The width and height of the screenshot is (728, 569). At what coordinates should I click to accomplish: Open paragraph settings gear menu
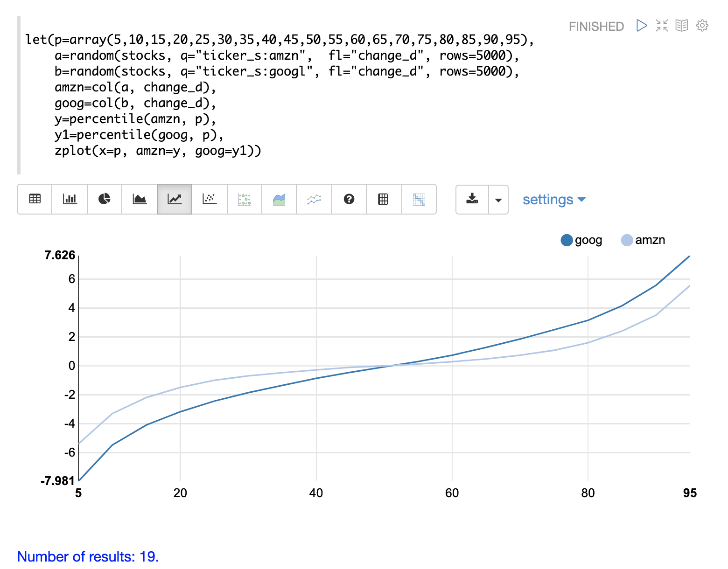[702, 26]
